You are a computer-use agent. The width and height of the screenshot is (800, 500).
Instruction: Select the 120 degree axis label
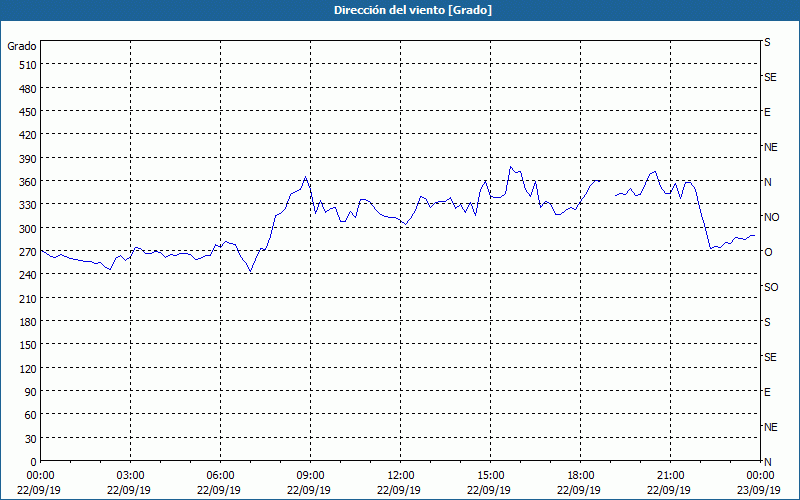point(29,368)
